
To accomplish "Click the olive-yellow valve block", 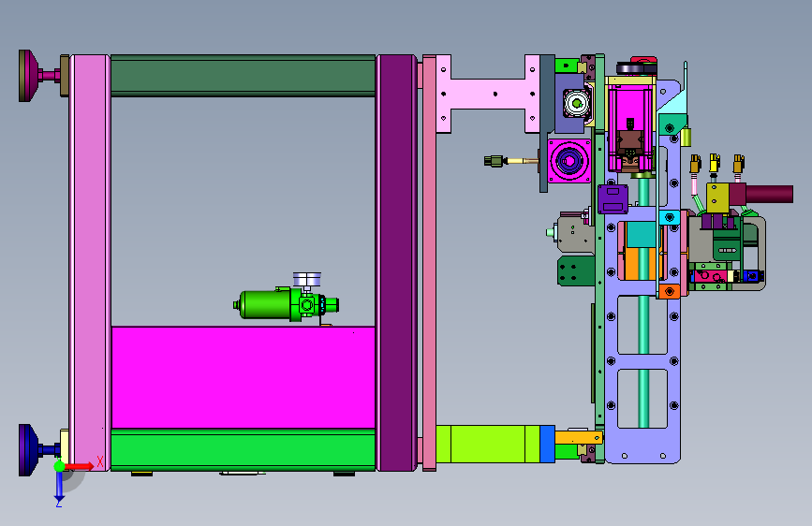I will coord(717,197).
